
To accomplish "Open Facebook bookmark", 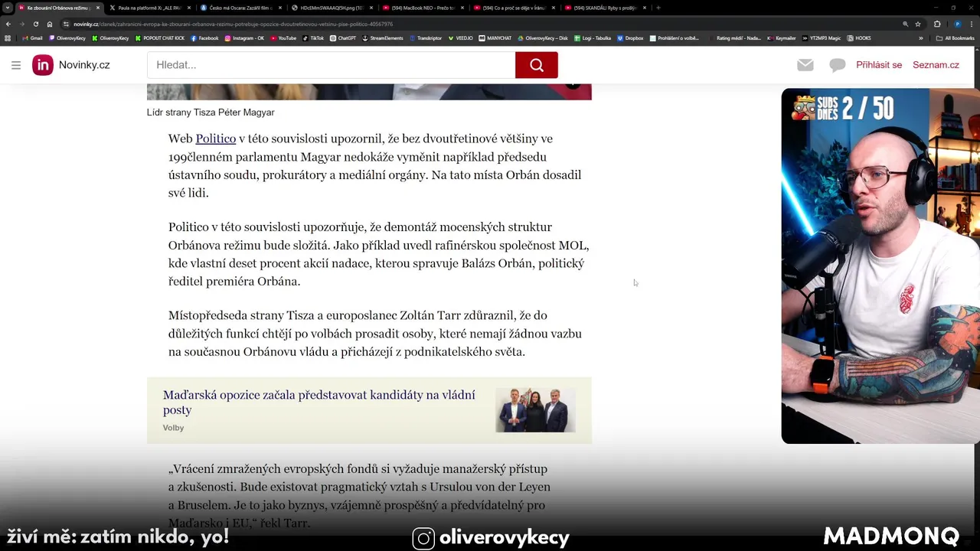I will pos(204,37).
